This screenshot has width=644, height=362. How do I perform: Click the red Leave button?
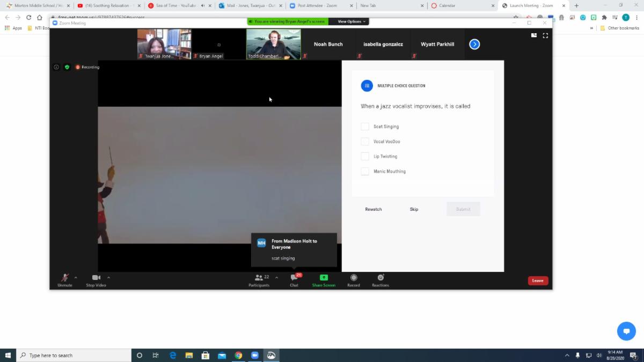tap(538, 280)
